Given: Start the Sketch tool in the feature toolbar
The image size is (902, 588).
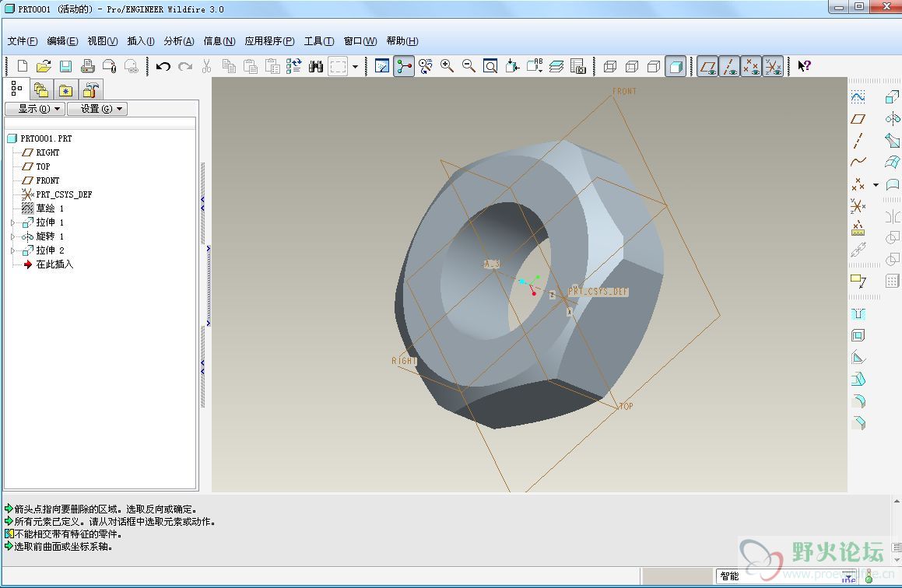Looking at the screenshot, I should coord(858,97).
